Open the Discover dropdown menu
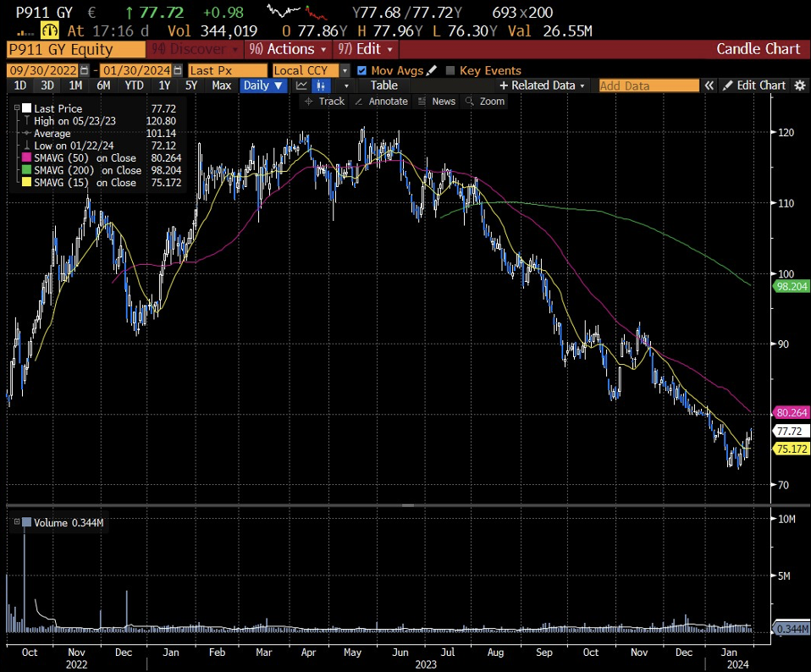 195,49
